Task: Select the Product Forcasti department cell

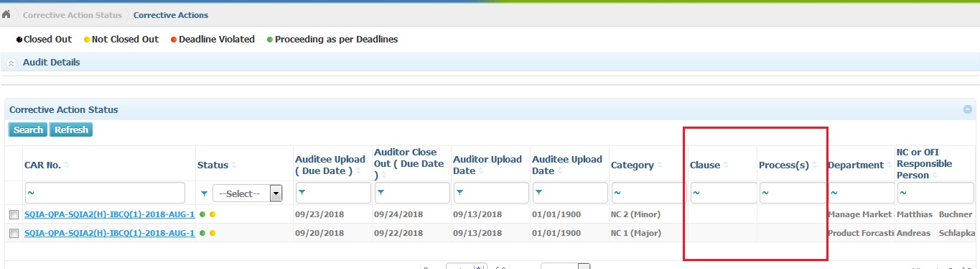Action: point(861,233)
